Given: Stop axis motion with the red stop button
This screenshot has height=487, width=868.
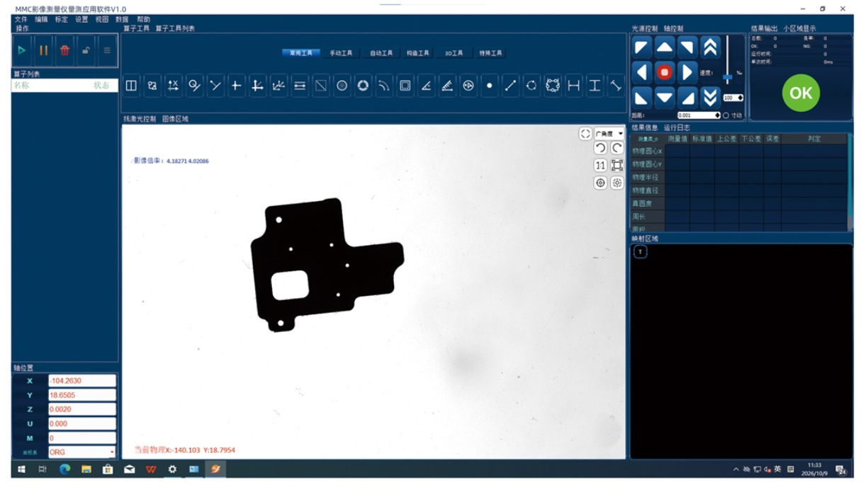Looking at the screenshot, I should 665,72.
